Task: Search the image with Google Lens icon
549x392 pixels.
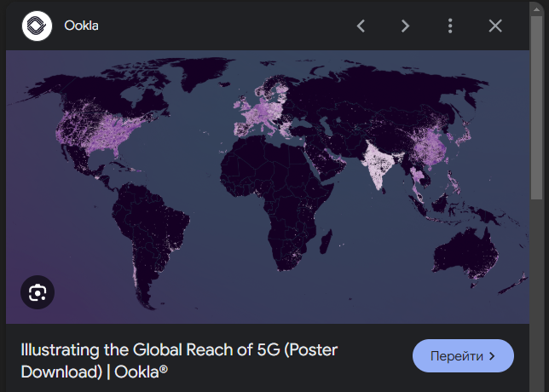Action: click(38, 292)
